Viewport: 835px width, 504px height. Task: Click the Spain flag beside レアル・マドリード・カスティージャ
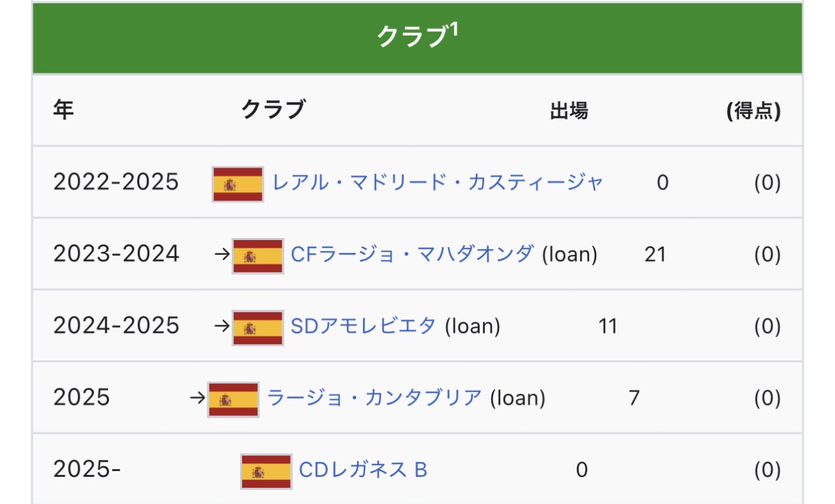[x=238, y=184]
